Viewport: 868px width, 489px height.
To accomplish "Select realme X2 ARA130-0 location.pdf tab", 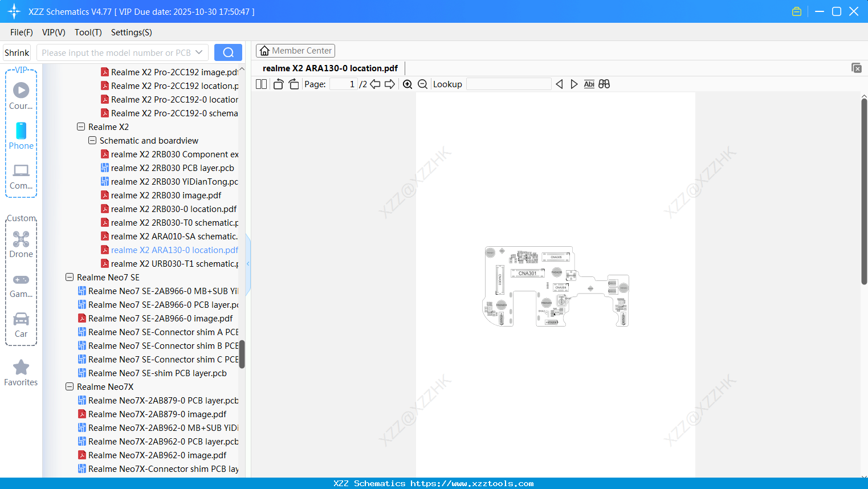I will [x=330, y=68].
